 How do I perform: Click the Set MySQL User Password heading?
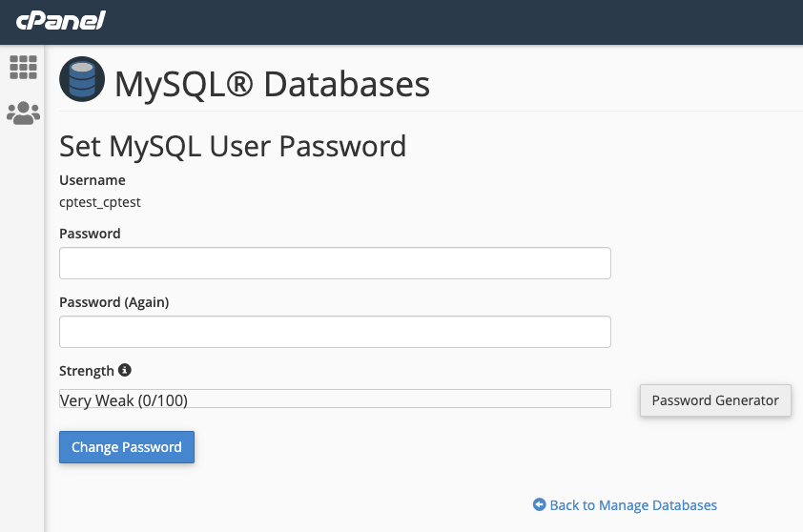[x=233, y=147]
